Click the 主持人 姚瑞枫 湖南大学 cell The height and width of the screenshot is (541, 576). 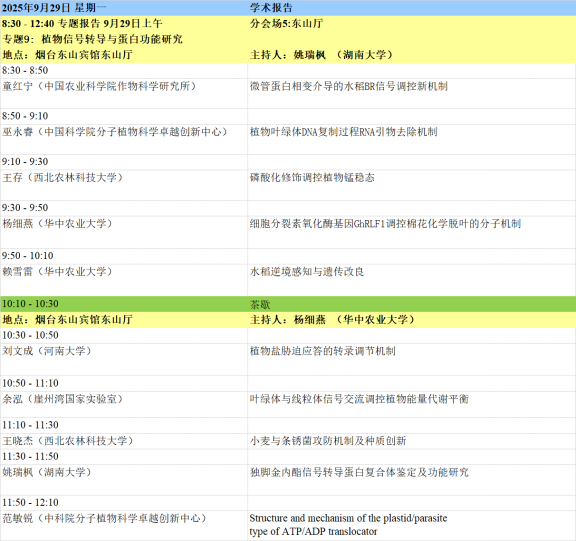pos(411,55)
